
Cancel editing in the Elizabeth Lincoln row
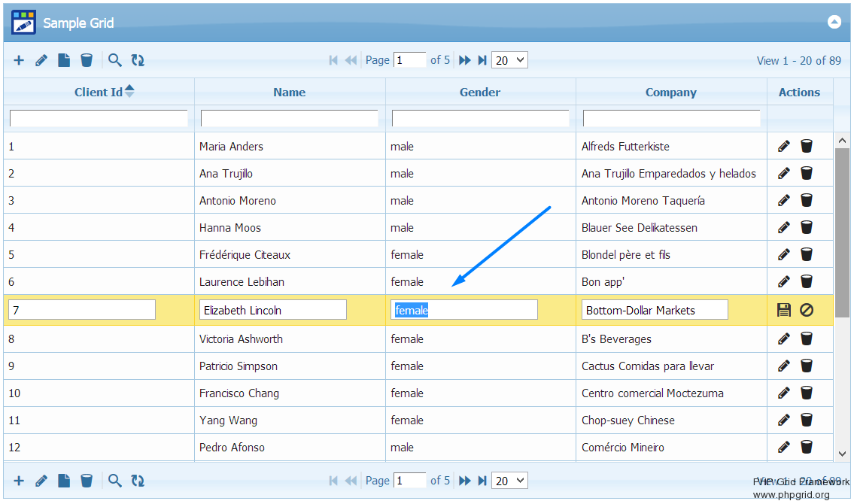[x=807, y=310]
